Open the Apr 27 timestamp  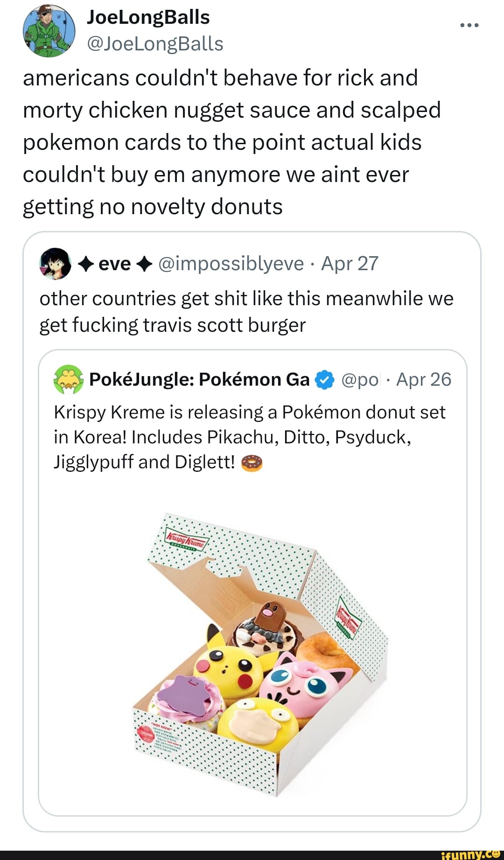350,264
